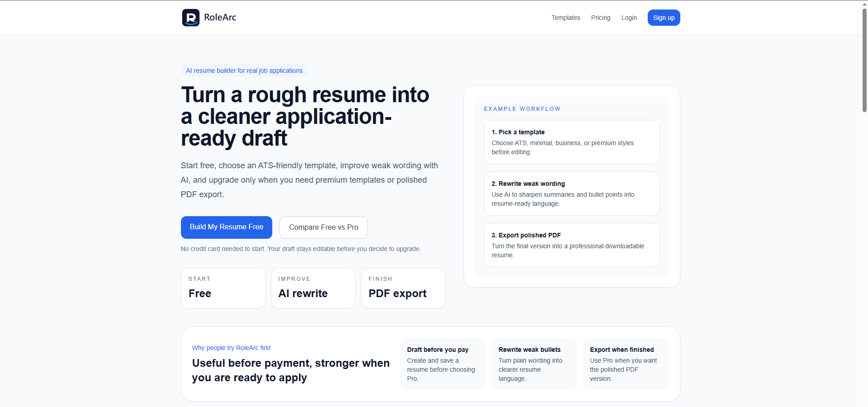Viewport: 868px width, 407px height.
Task: Click the Finish PDF export card
Action: click(403, 288)
